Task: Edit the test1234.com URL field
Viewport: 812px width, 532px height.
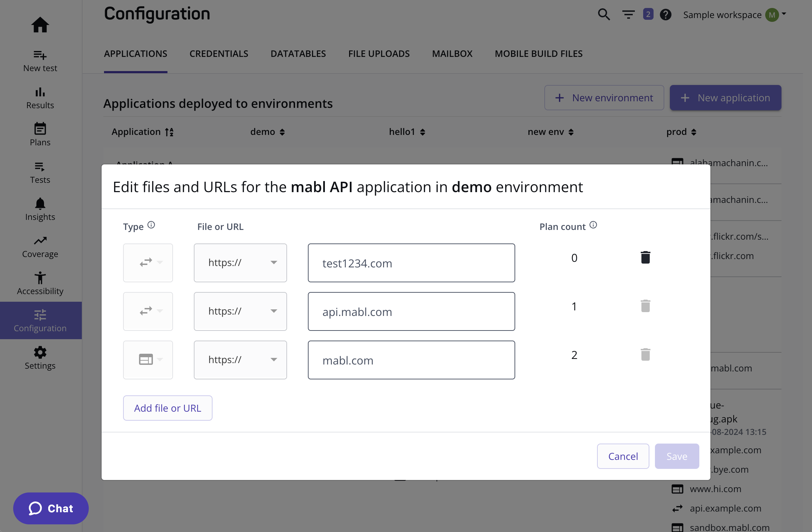Action: pos(411,263)
